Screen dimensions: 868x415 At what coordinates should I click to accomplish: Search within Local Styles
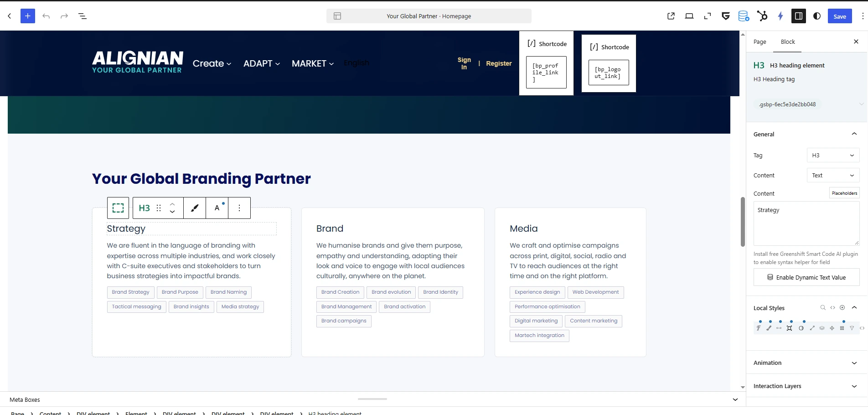[x=823, y=308]
